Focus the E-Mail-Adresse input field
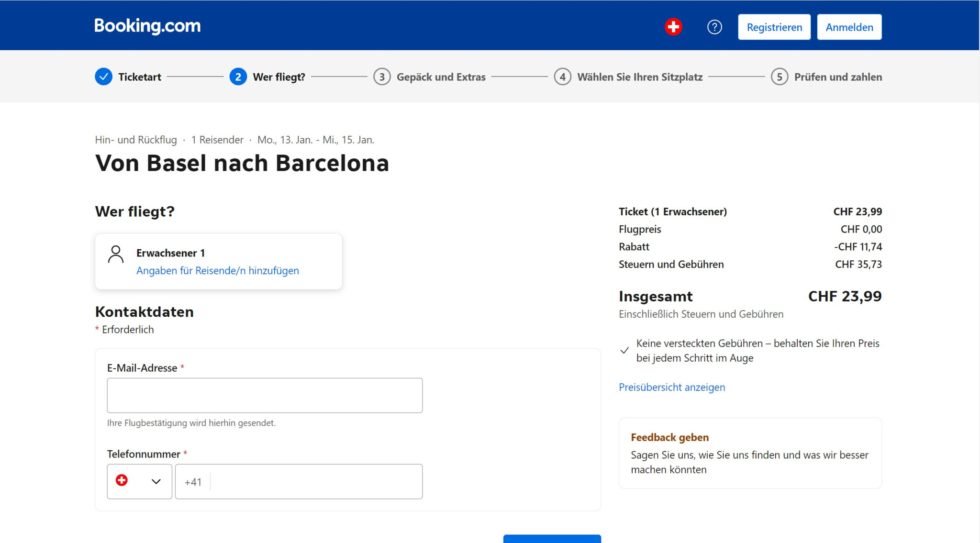This screenshot has width=980, height=543. point(265,395)
